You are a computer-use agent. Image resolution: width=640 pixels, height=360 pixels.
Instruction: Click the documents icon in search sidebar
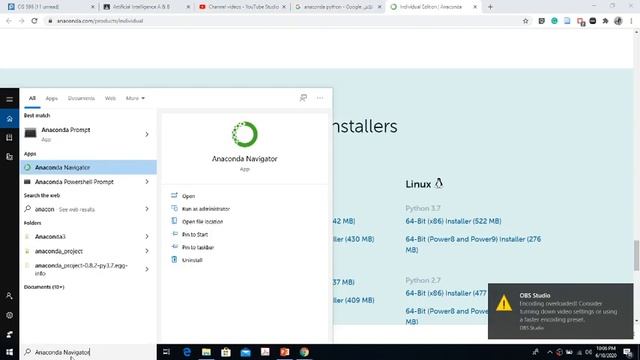point(9,157)
